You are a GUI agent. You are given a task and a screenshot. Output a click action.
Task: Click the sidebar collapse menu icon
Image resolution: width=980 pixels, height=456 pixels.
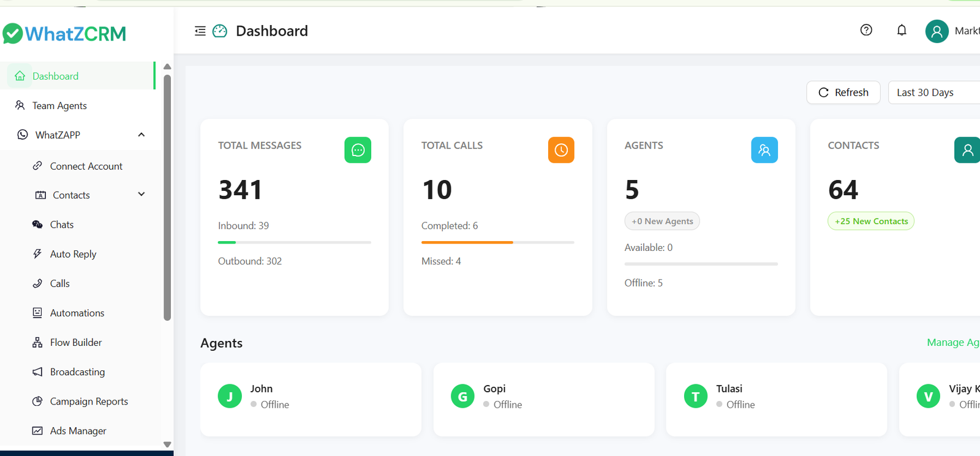[x=200, y=31]
